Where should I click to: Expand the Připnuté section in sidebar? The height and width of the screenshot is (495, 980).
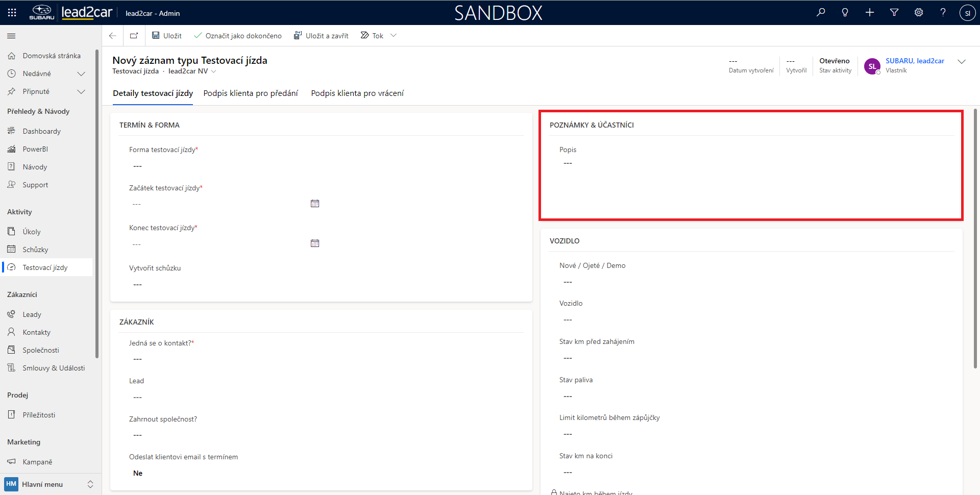click(x=81, y=92)
